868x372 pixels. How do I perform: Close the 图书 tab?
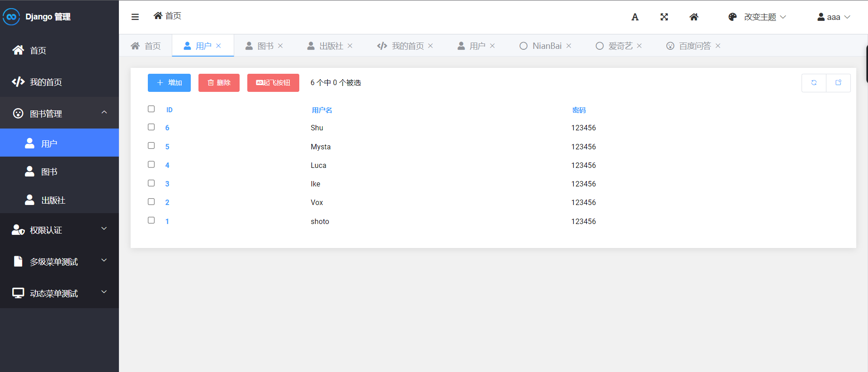280,46
